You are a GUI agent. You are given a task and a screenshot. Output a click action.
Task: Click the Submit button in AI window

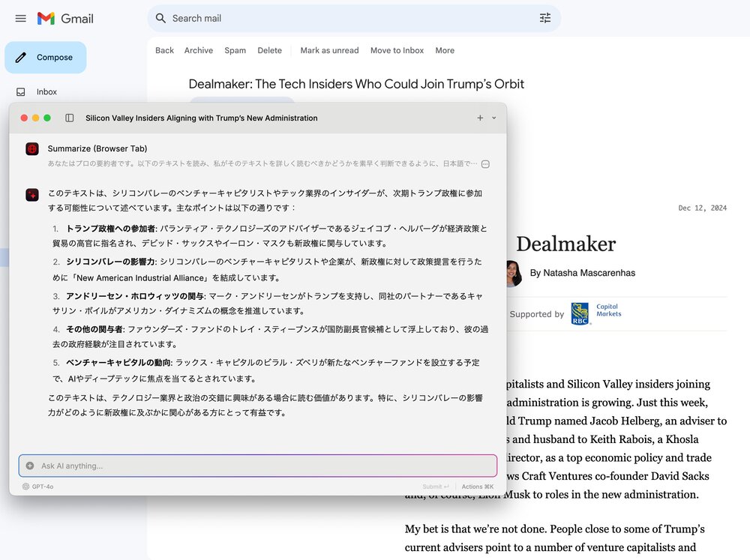click(x=435, y=487)
